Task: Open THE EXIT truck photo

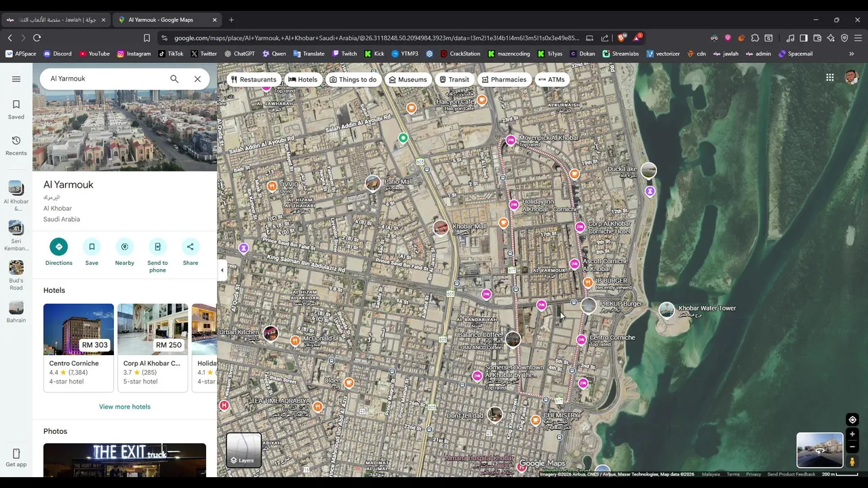Action: 125,460
